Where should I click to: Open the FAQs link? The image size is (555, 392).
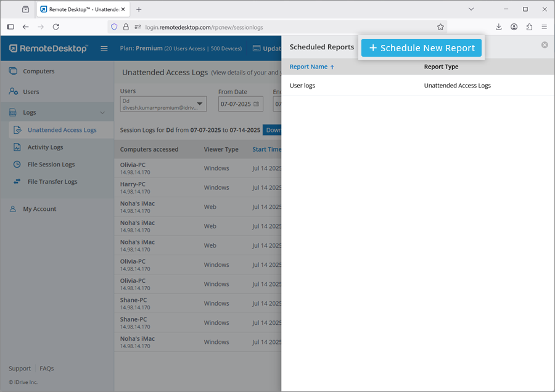pos(47,369)
